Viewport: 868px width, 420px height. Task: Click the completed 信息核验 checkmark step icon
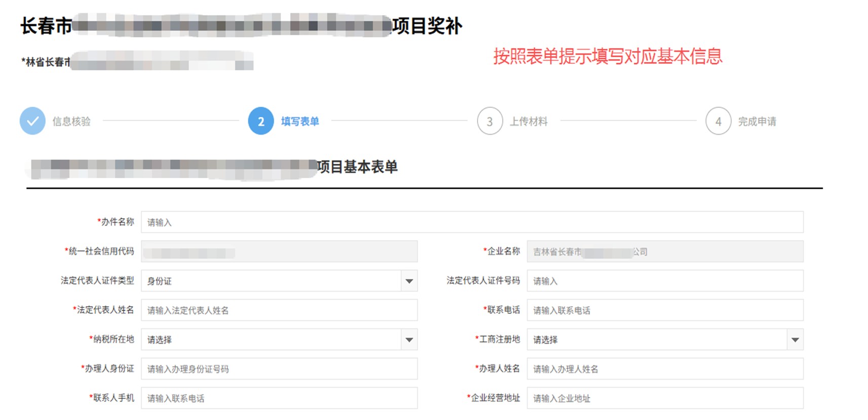click(32, 121)
